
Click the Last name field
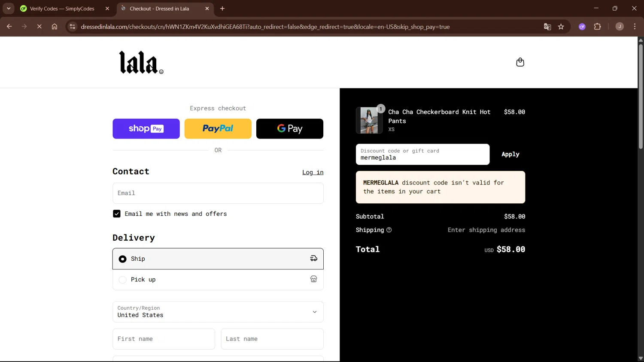click(272, 339)
